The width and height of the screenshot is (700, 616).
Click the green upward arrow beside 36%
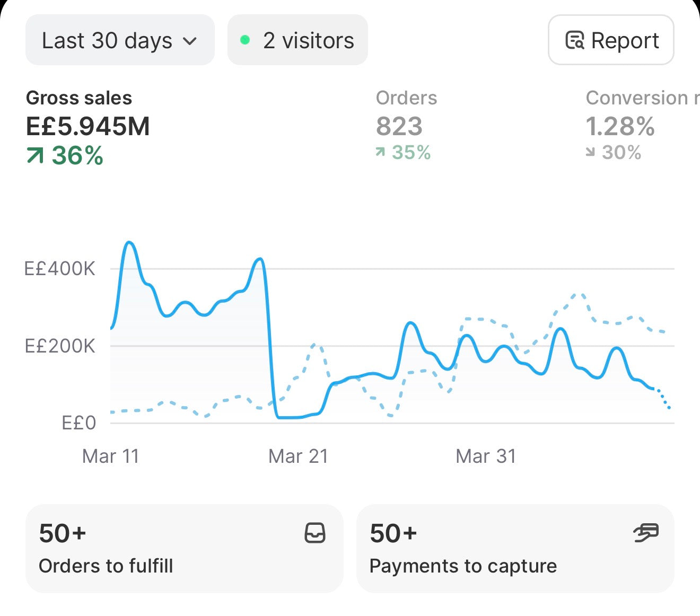point(35,156)
